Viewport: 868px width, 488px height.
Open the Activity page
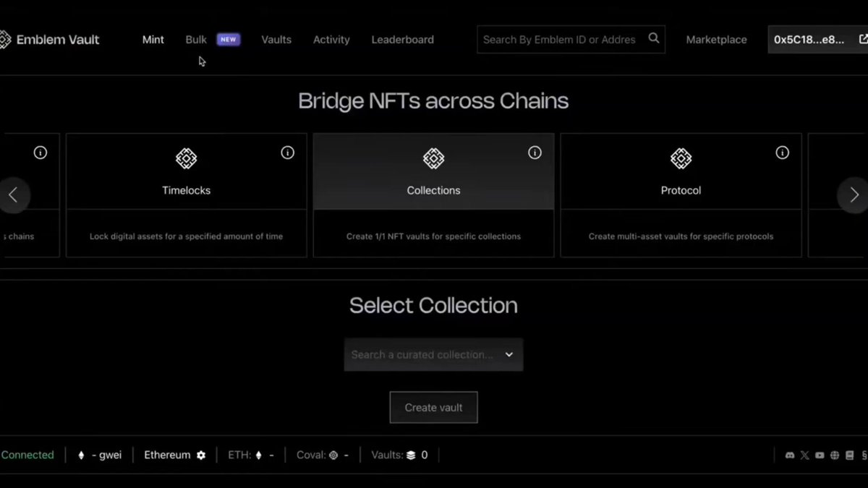[x=331, y=40]
